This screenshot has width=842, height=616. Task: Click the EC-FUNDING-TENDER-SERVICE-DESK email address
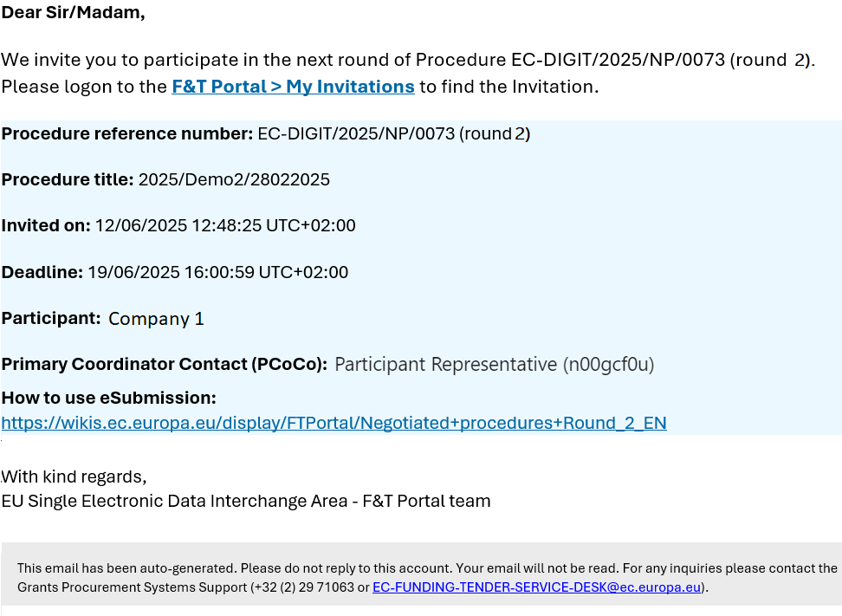(536, 587)
